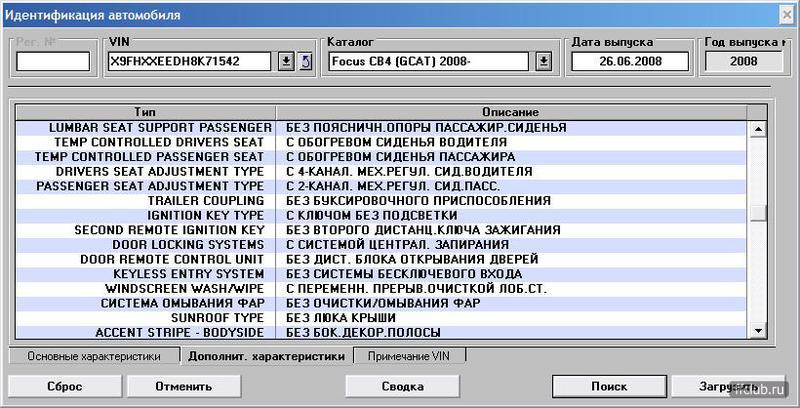Close the Идентификация автомобиля dialog

point(787,15)
